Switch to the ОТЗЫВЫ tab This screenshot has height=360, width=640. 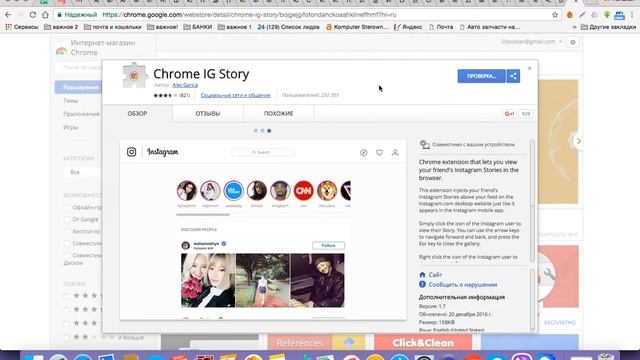[208, 113]
